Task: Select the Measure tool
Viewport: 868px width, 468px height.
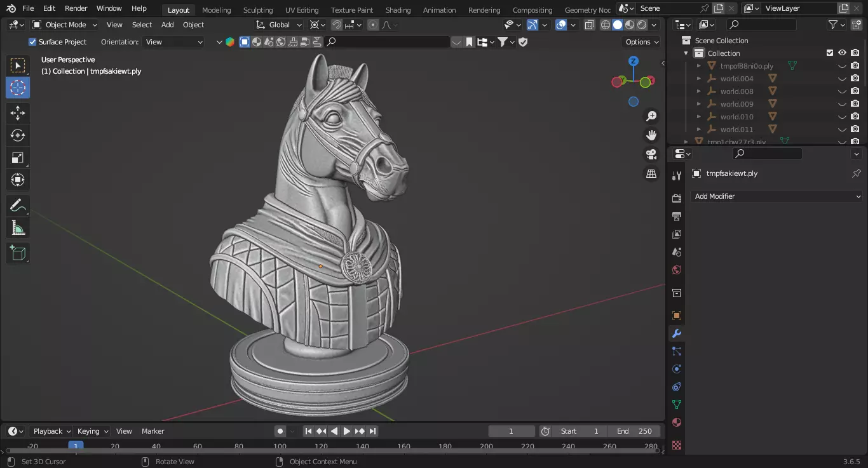Action: 18,228
